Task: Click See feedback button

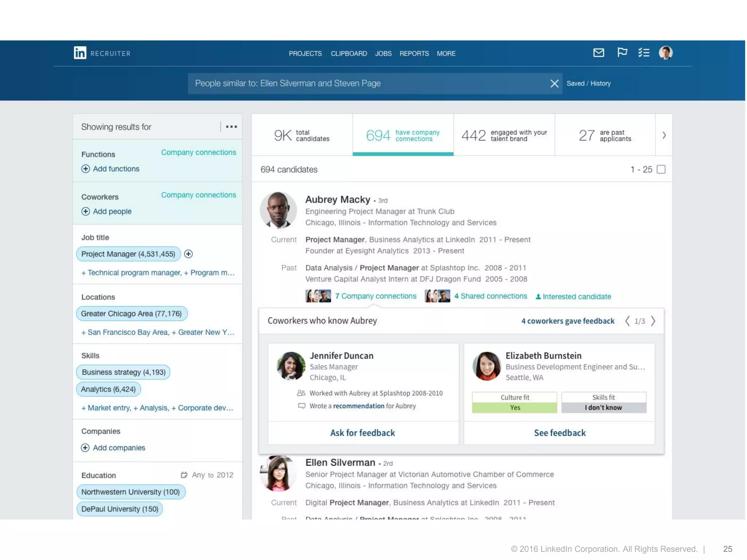Action: (560, 433)
